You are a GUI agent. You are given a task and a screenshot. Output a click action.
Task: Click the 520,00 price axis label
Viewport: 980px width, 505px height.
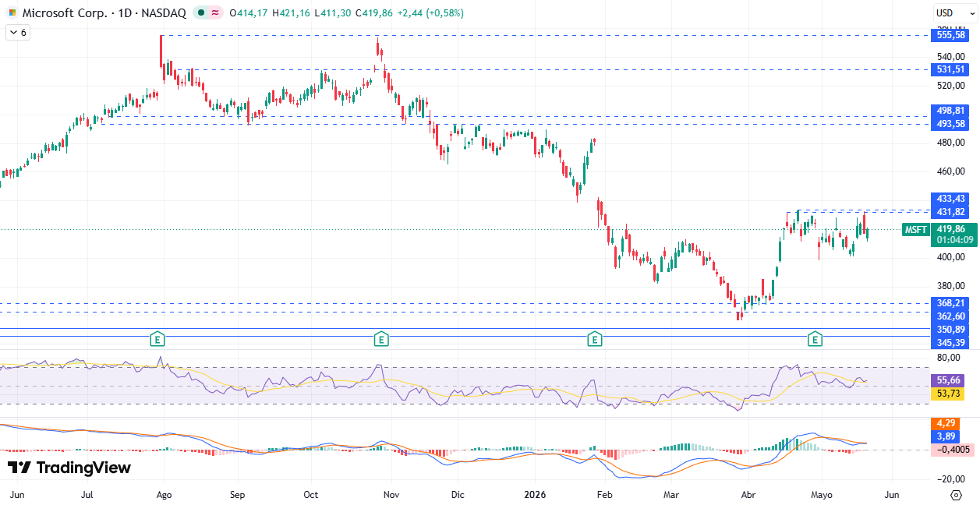click(951, 85)
